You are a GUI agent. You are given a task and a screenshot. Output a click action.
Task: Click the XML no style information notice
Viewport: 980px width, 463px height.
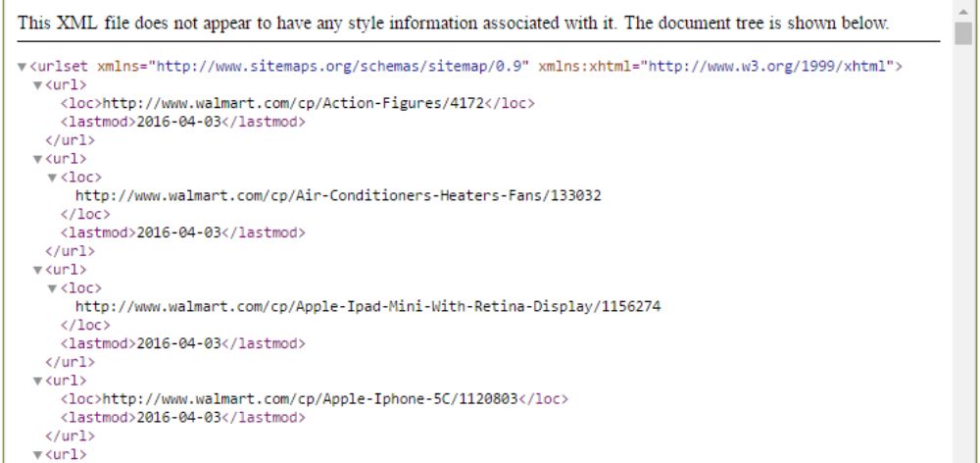click(453, 24)
